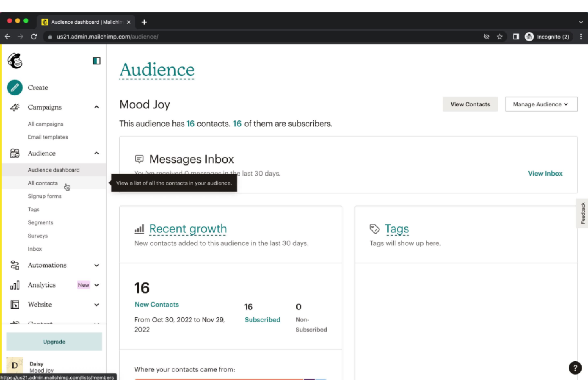Click the Recent growth chart icon

pos(139,229)
